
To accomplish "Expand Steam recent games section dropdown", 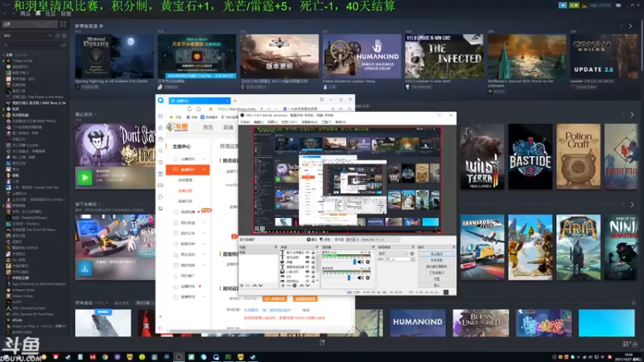I will tap(95, 114).
